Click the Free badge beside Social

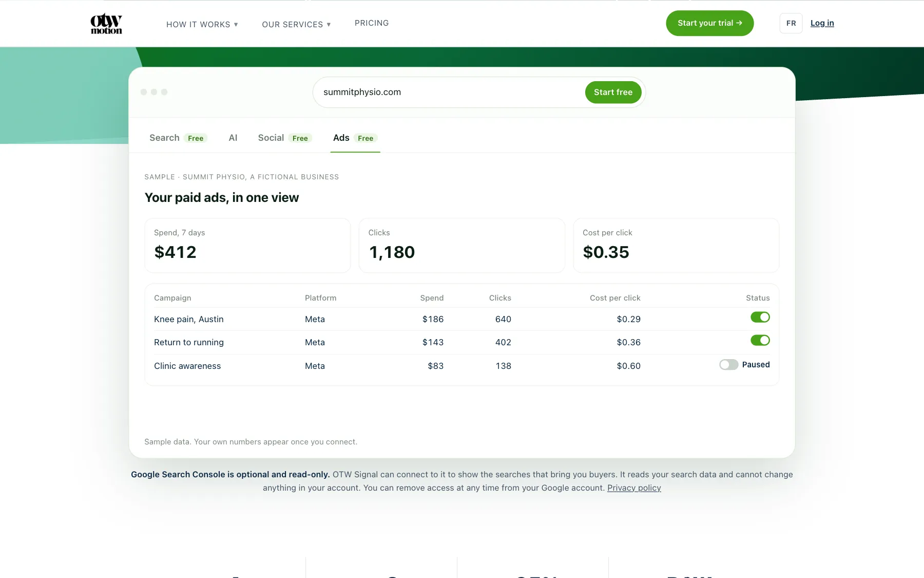pyautogui.click(x=300, y=138)
